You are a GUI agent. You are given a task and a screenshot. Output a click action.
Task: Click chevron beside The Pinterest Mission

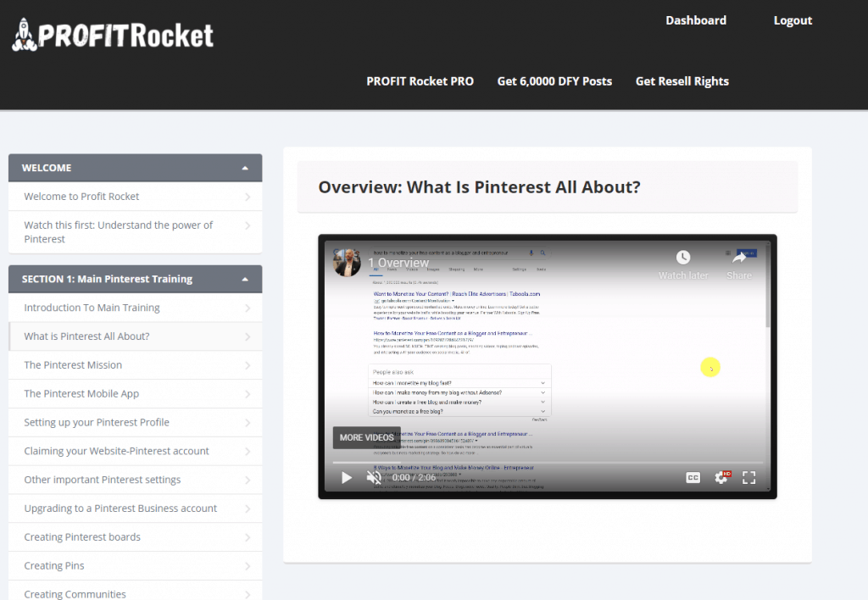tap(247, 365)
